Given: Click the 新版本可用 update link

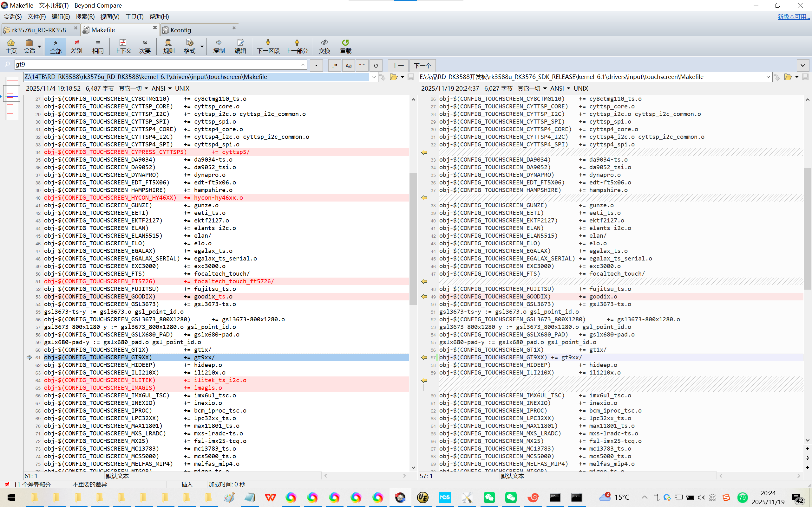Looking at the screenshot, I should click(793, 17).
